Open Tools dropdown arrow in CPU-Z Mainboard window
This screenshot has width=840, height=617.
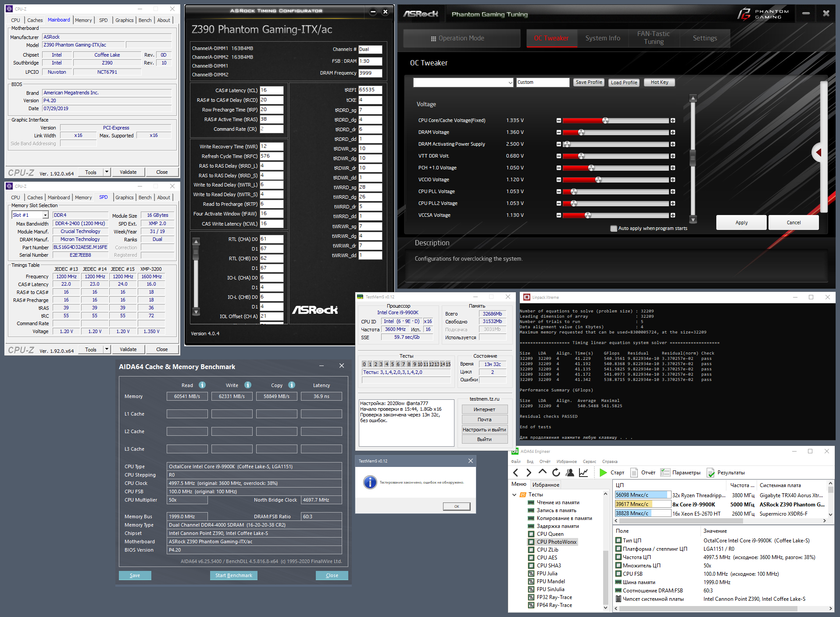click(x=107, y=172)
